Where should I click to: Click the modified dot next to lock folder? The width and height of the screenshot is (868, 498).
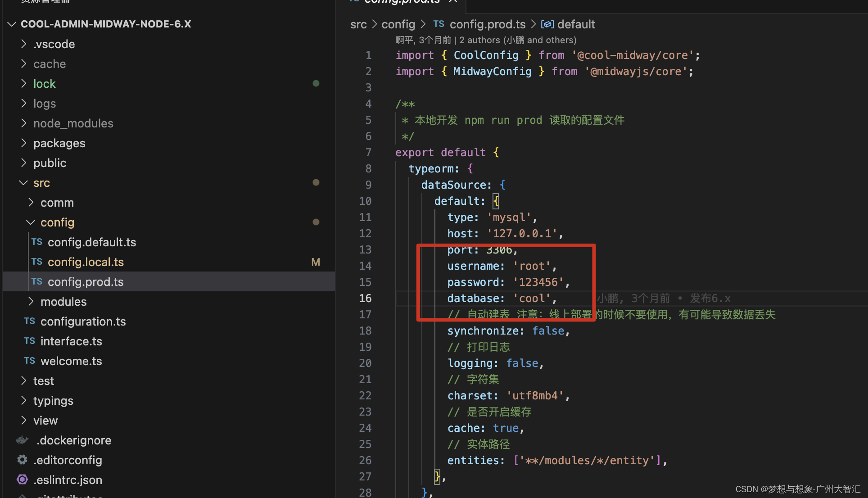(316, 83)
